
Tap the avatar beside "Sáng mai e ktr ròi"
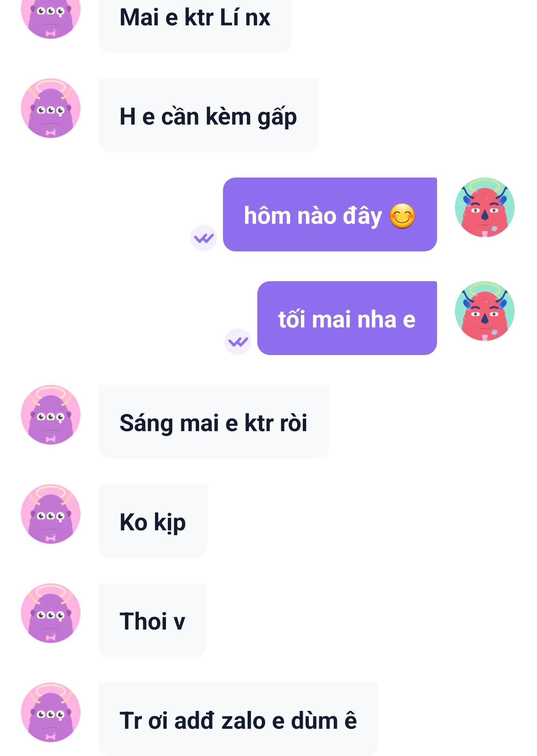(x=51, y=415)
